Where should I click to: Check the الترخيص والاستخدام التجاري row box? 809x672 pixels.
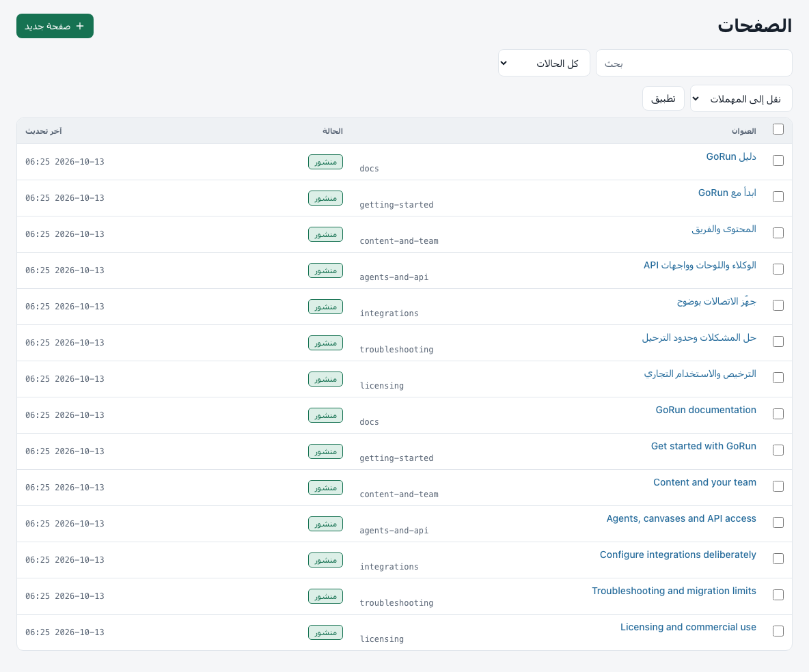(778, 378)
